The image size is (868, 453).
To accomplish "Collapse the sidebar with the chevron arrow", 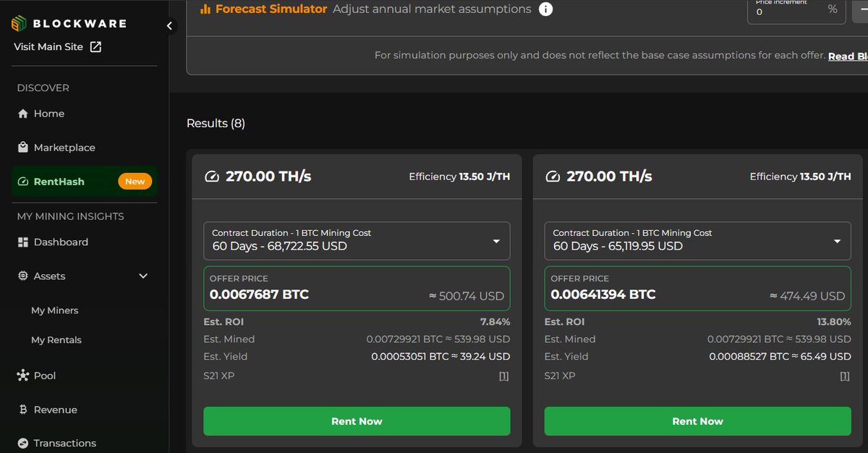I will (169, 26).
